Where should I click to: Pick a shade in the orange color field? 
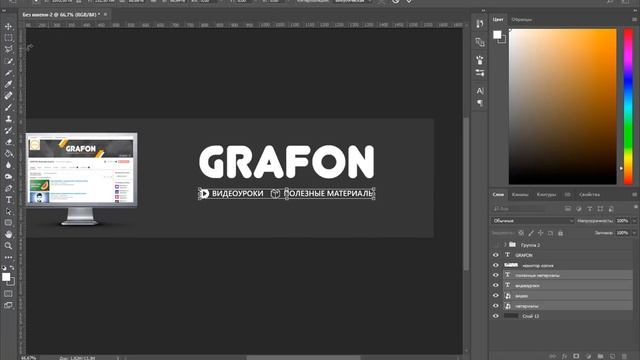pyautogui.click(x=562, y=106)
